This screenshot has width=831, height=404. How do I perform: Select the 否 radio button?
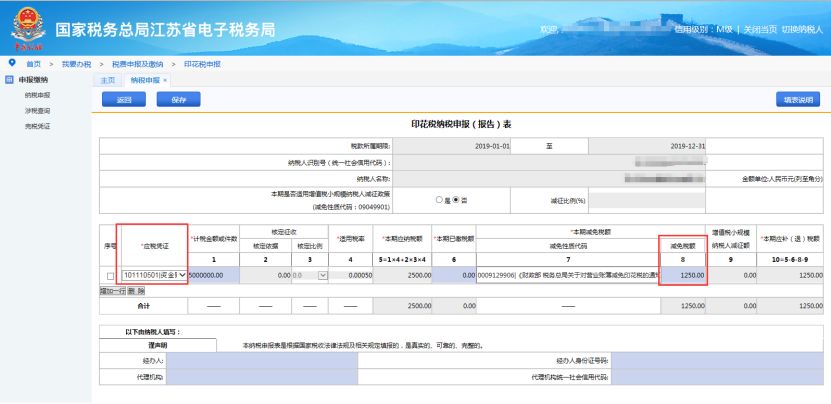coord(456,199)
